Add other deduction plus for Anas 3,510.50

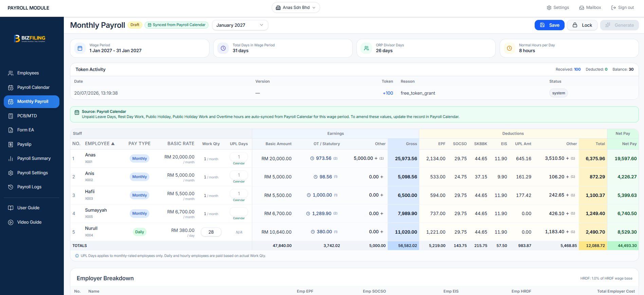click(567, 158)
